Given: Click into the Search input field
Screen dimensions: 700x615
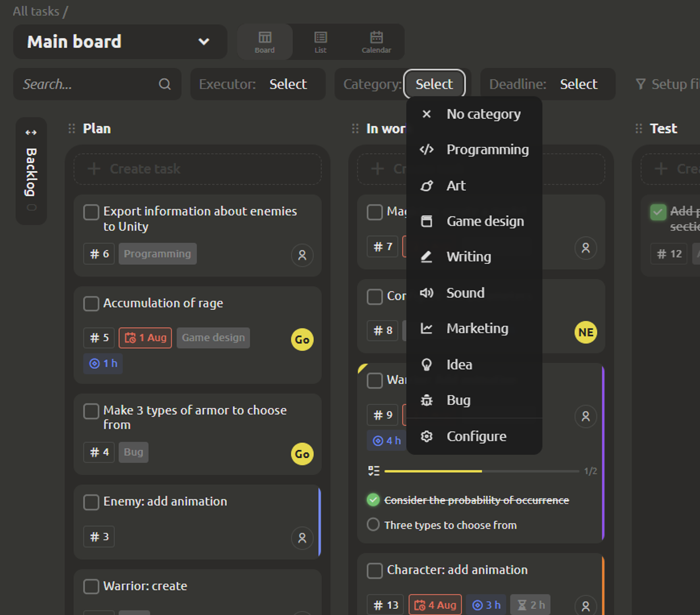Looking at the screenshot, I should 85,84.
